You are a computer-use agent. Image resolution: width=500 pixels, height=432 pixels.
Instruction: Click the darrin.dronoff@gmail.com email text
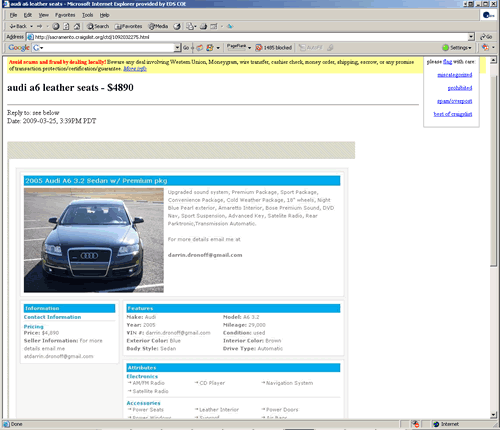pyautogui.click(x=205, y=255)
